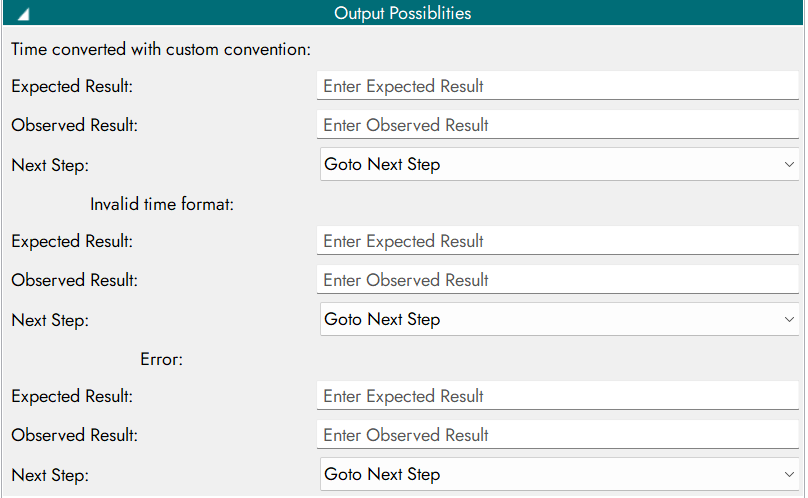Focus Expected Result field under Invalid time format
The width and height of the screenshot is (808, 498).
point(558,241)
